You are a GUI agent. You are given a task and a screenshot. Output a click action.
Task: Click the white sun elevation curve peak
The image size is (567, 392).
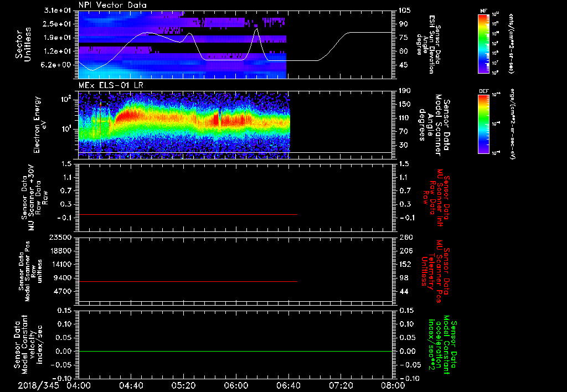click(256, 29)
